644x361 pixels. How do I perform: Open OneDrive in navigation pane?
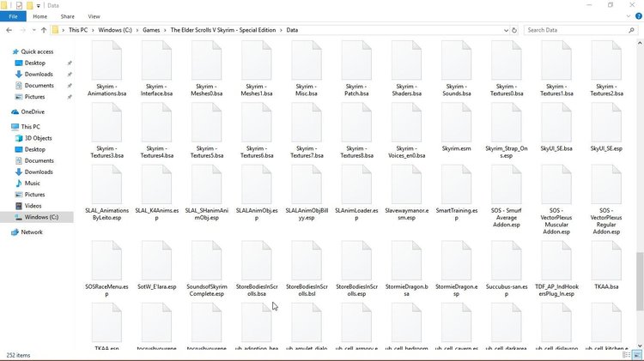coord(33,111)
